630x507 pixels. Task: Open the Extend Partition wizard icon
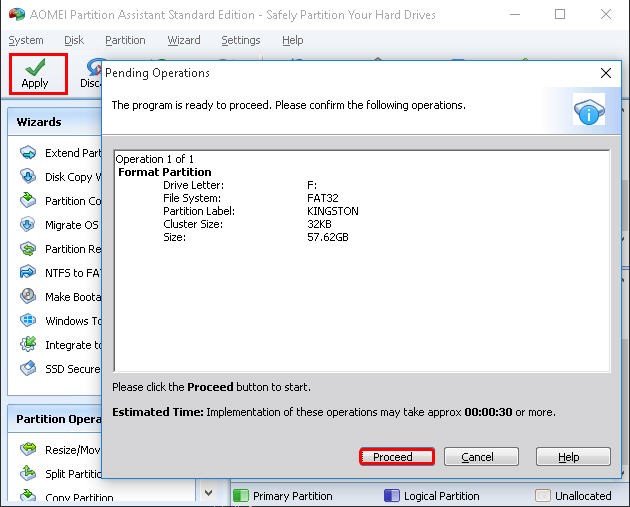(x=28, y=153)
